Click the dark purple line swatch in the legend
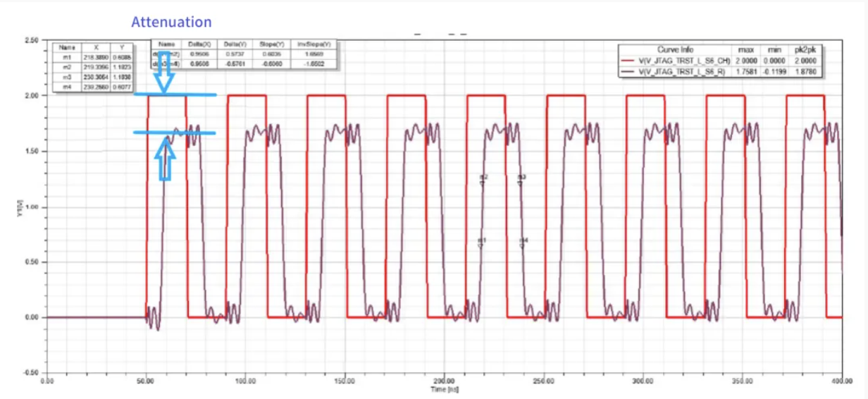This screenshot has width=868, height=399. click(x=628, y=71)
